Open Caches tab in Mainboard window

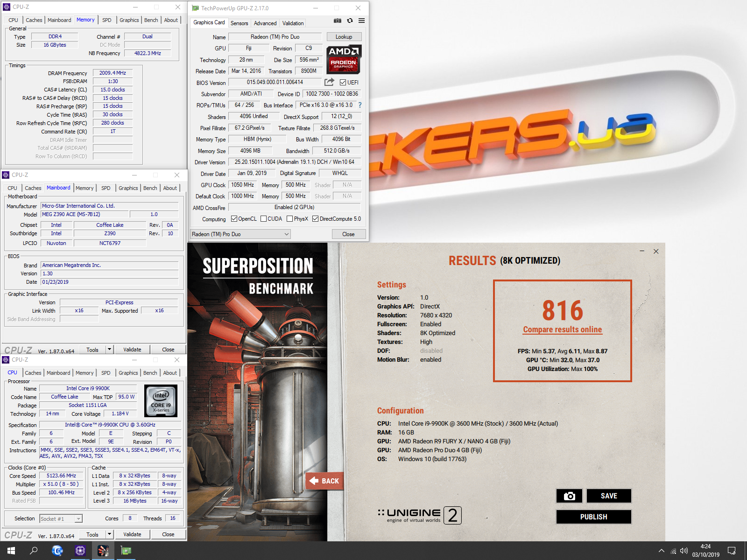point(33,188)
